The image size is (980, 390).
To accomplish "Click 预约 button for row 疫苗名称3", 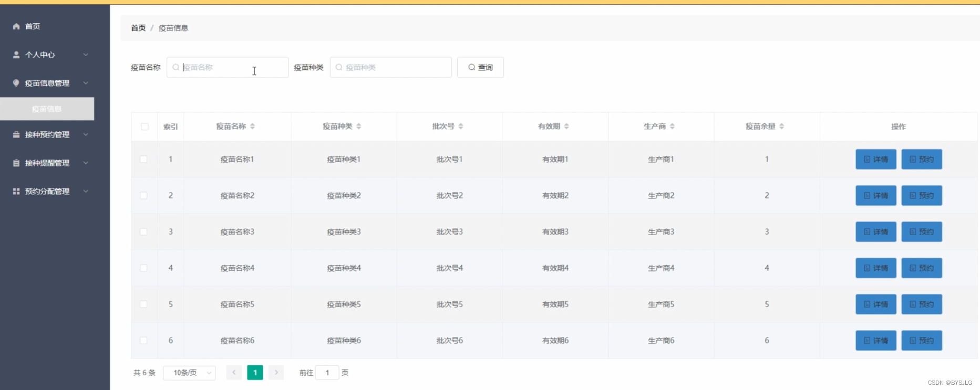I will pos(922,231).
